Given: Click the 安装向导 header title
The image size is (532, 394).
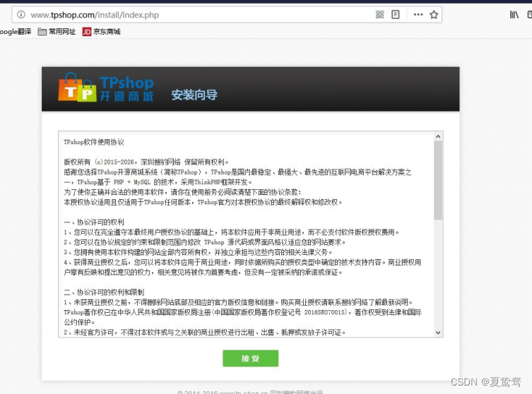Looking at the screenshot, I should point(194,95).
